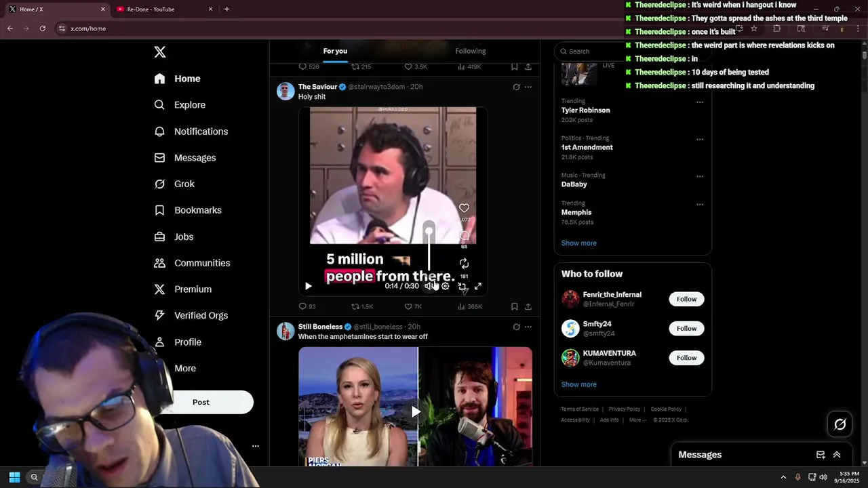Open more options for Tyler Robinson trend
868x488 pixels.
pos(700,102)
